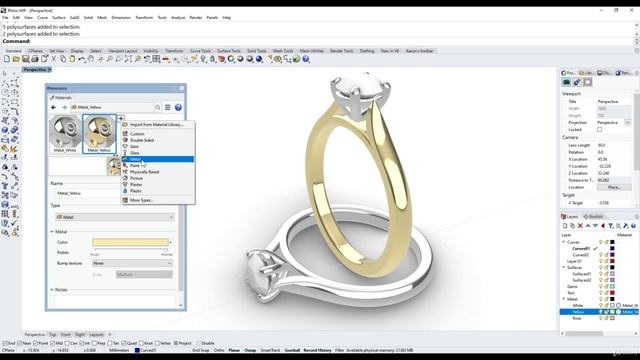Toggle the Cen osnap checkbox
Image resolution: width=640 pixels, height=360 pixels.
67,343
